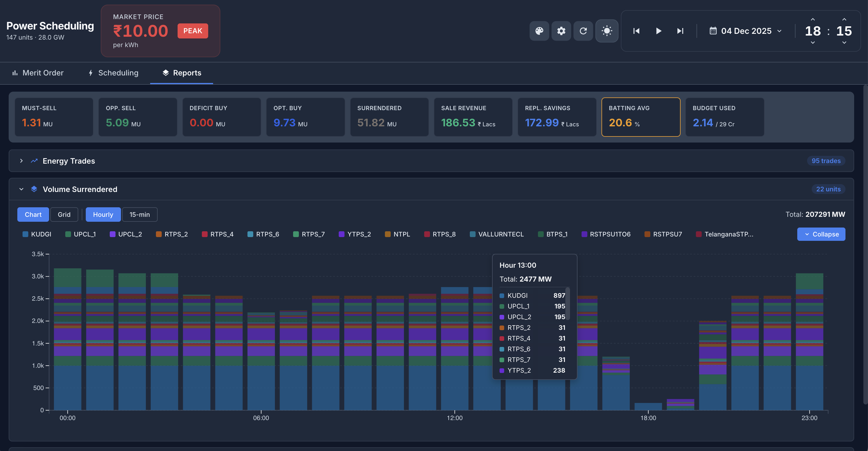The height and width of the screenshot is (451, 868).
Task: Open the color theme palette picker
Action: coord(539,31)
